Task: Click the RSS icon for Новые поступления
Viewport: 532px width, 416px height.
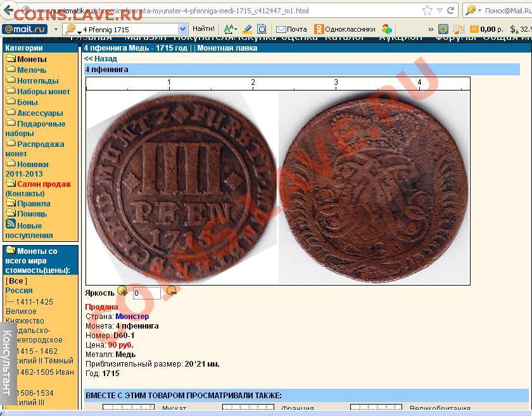Action: click(x=11, y=224)
